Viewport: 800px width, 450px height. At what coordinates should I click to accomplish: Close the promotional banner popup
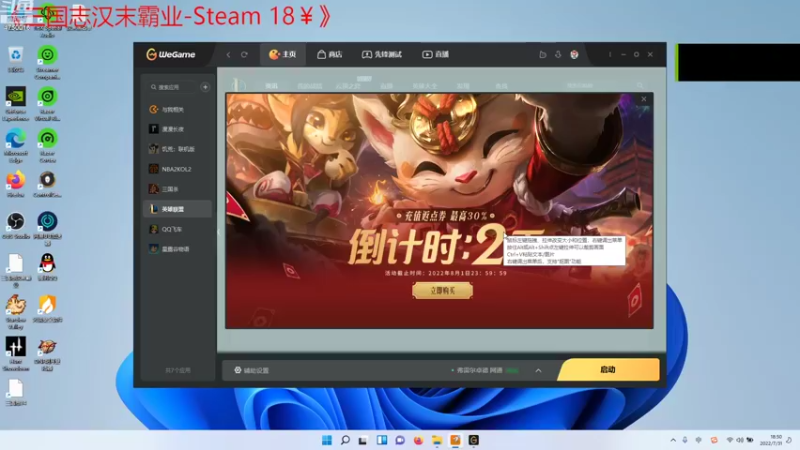coord(644,99)
